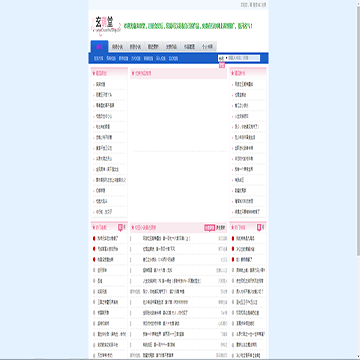The height and width of the screenshot is (360, 360).
Task: Click the pink tab icon in the bottom-right ranking header
Action: 259,228
